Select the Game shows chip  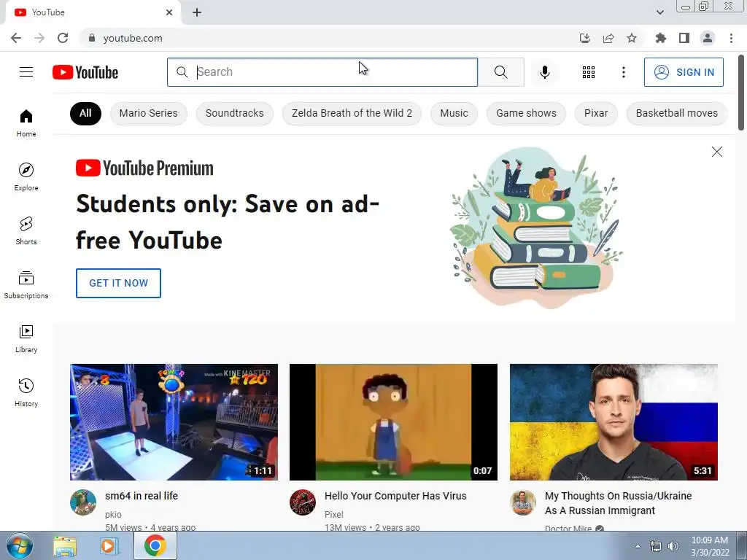click(526, 113)
